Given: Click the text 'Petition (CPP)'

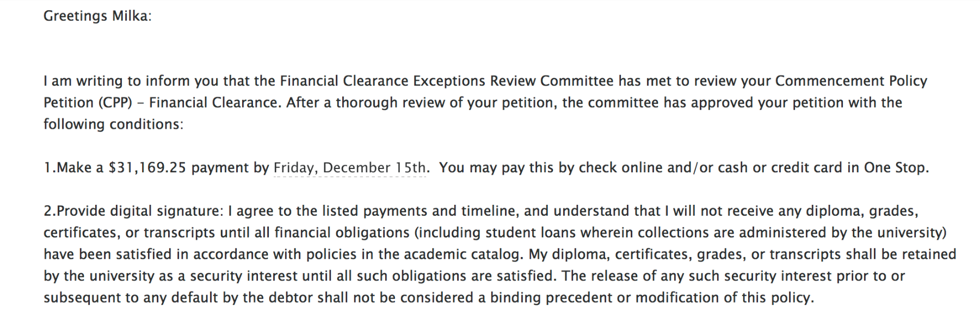Looking at the screenshot, I should pos(88,103).
